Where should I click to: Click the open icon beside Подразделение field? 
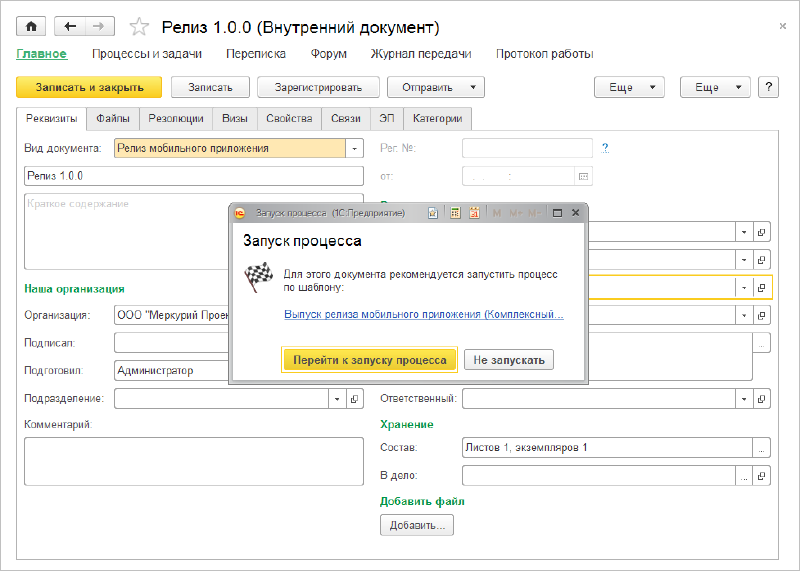click(x=355, y=399)
